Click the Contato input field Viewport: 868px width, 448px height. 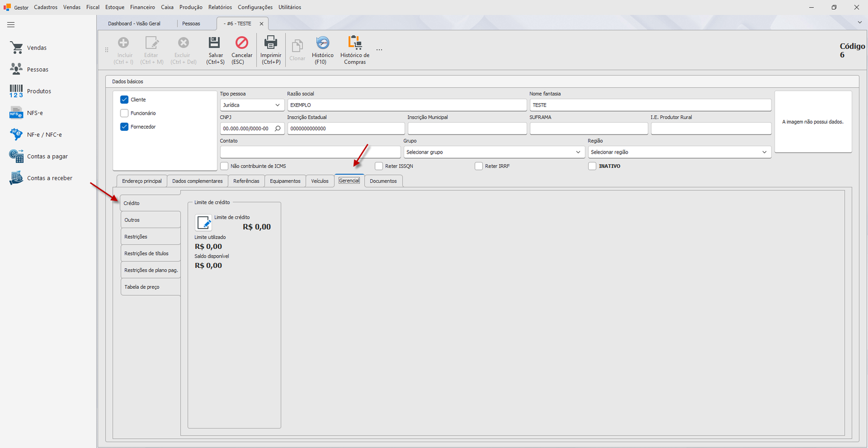click(310, 152)
